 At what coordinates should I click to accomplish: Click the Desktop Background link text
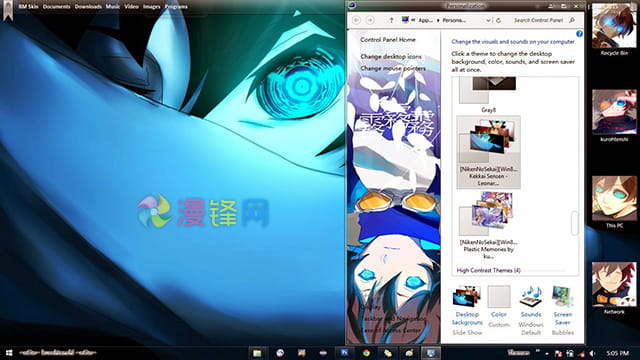[467, 318]
